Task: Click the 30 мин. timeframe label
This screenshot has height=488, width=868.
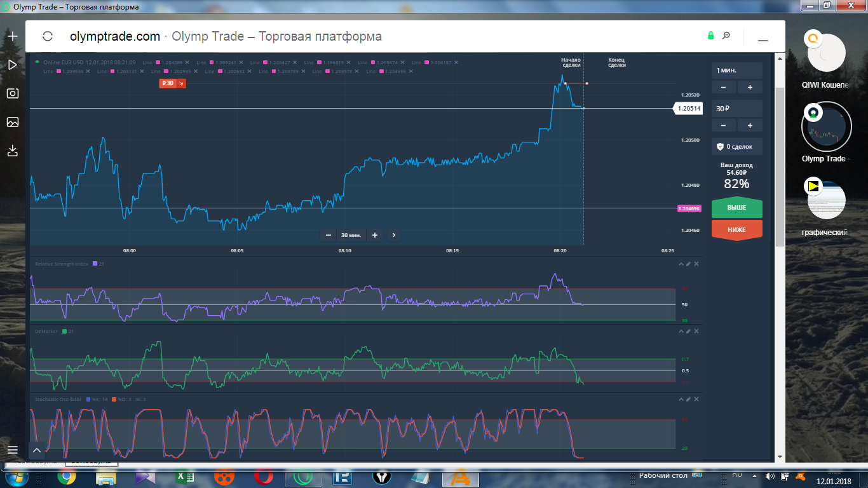Action: coord(351,235)
